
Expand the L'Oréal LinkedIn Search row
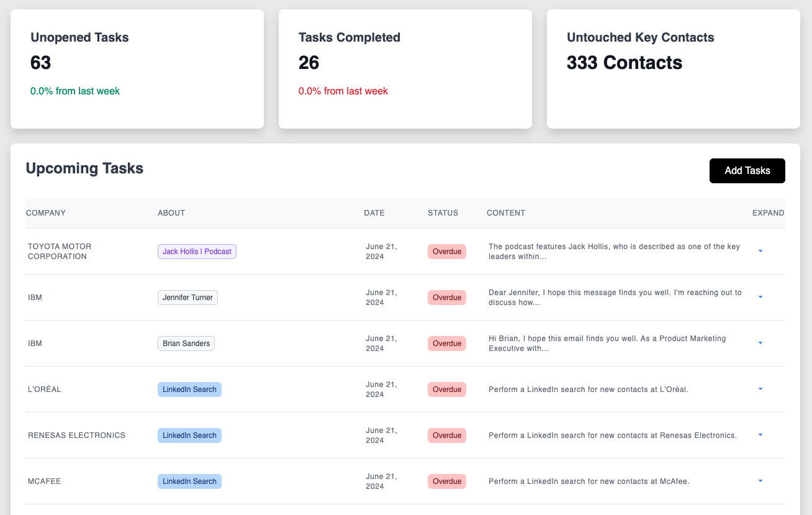tap(760, 389)
